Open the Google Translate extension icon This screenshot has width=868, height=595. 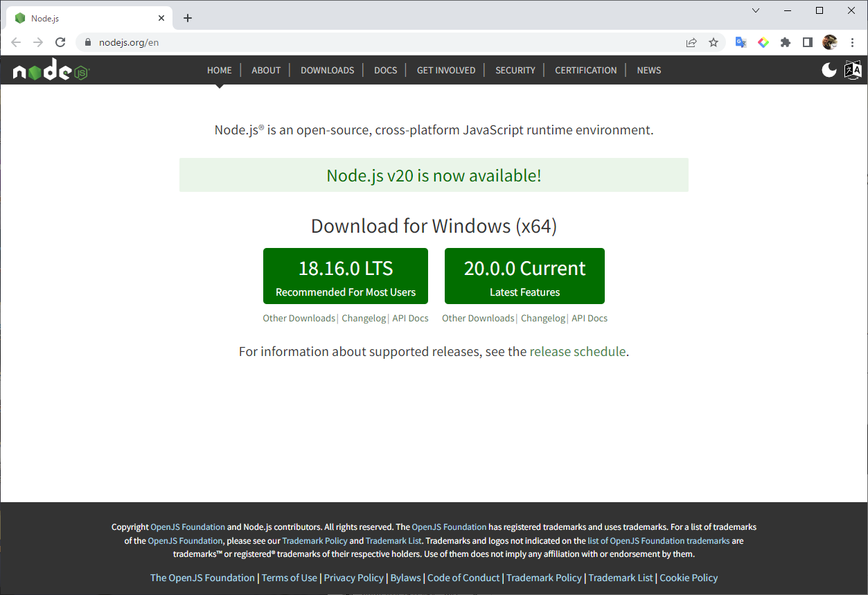741,42
